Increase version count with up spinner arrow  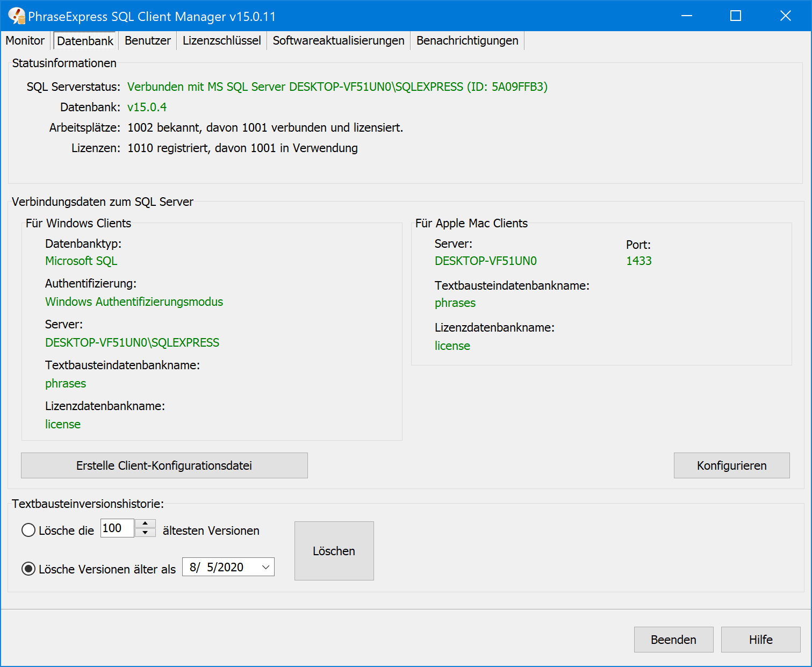pos(145,523)
